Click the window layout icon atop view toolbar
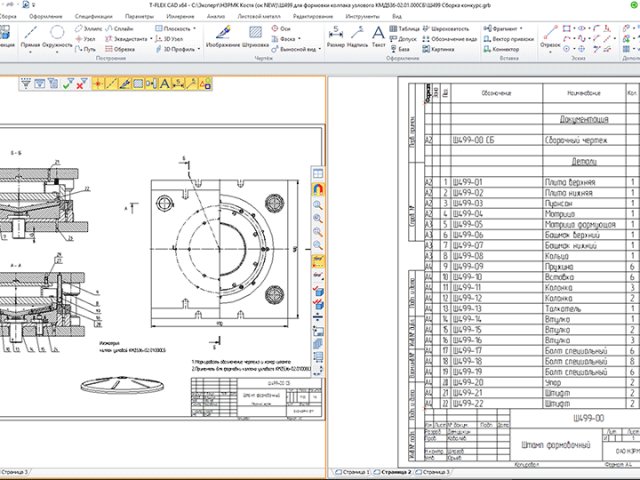This screenshot has height=480, width=640. click(x=318, y=174)
